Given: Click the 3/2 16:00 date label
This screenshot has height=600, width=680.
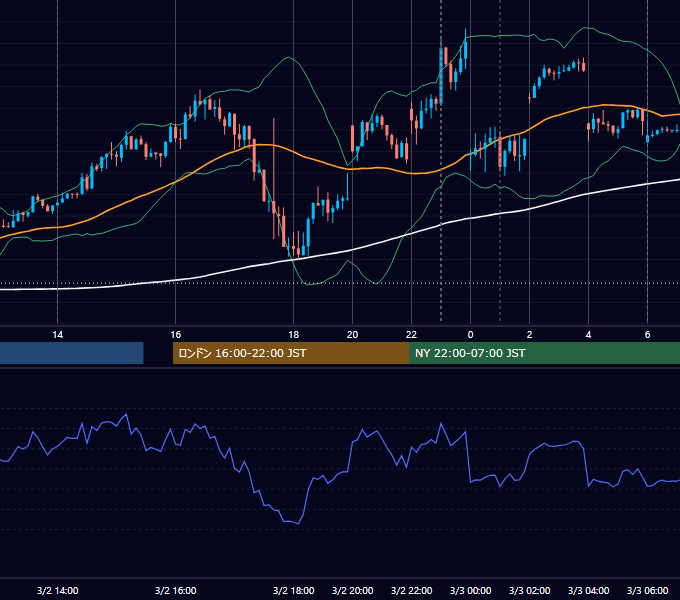Looking at the screenshot, I should (176, 590).
